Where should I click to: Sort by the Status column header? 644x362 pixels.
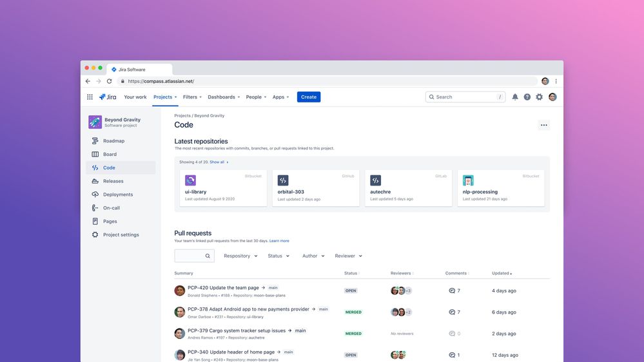pyautogui.click(x=352, y=273)
